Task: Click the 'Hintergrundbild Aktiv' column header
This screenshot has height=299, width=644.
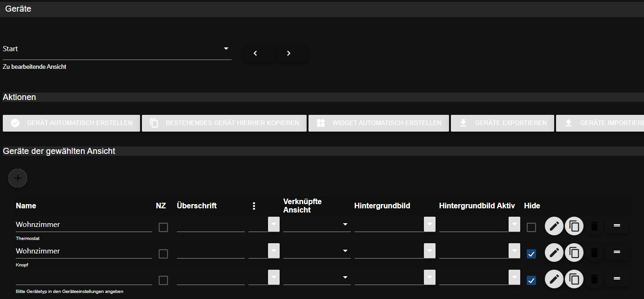Action: click(477, 206)
